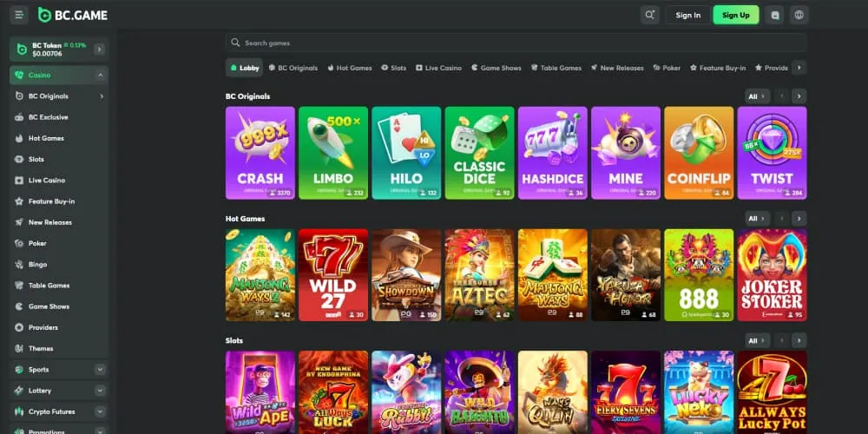Viewport: 868px width, 434px height.
Task: Click the Search games input field
Action: pos(516,43)
